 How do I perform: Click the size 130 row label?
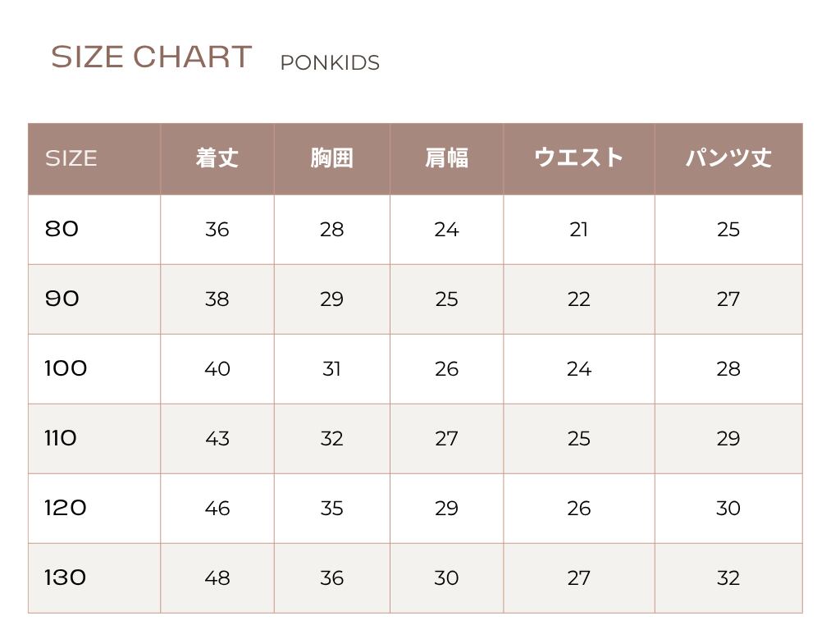point(66,577)
